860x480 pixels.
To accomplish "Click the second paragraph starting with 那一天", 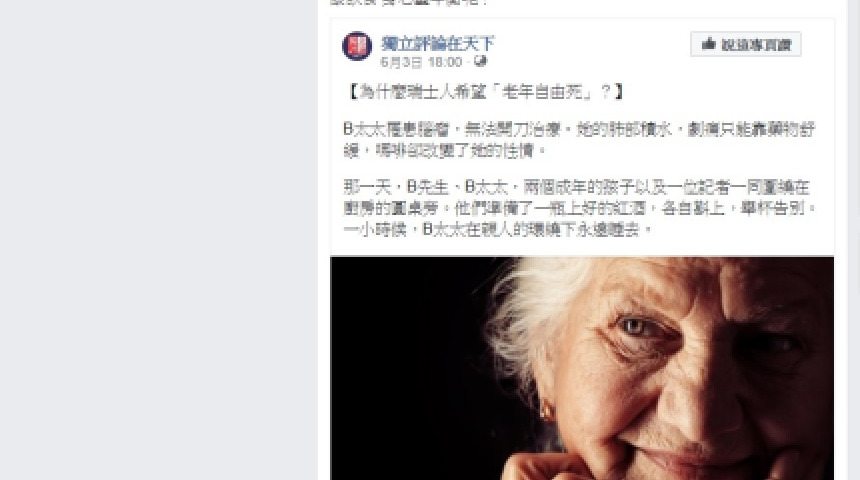I will (580, 208).
